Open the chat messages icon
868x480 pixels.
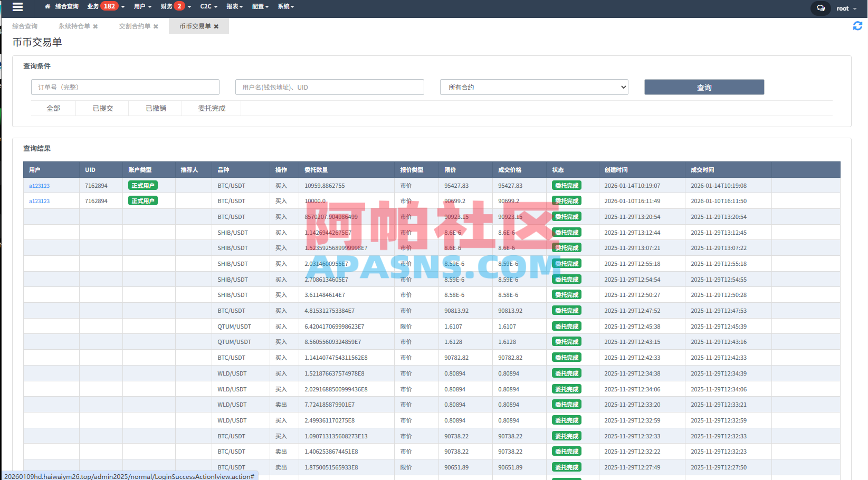(821, 8)
